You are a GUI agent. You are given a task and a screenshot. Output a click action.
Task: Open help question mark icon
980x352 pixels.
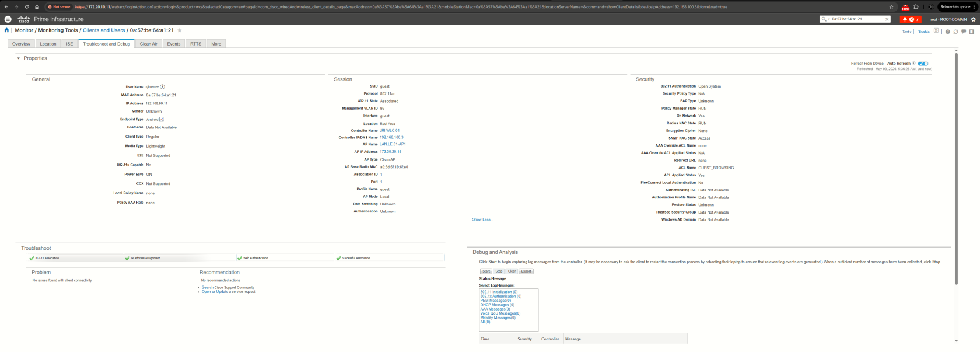[948, 32]
